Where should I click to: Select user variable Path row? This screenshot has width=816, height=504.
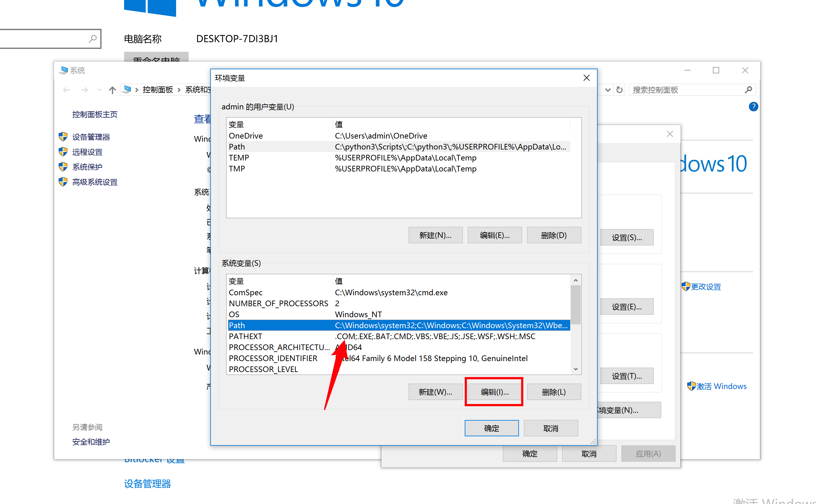point(399,147)
